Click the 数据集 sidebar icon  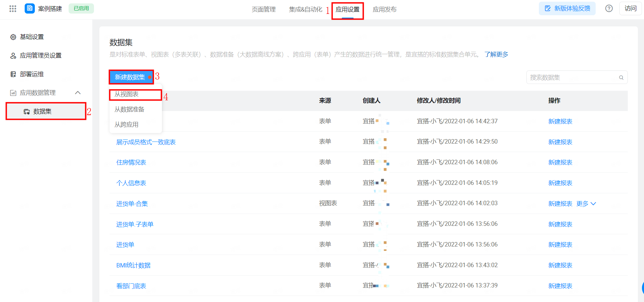(x=27, y=111)
